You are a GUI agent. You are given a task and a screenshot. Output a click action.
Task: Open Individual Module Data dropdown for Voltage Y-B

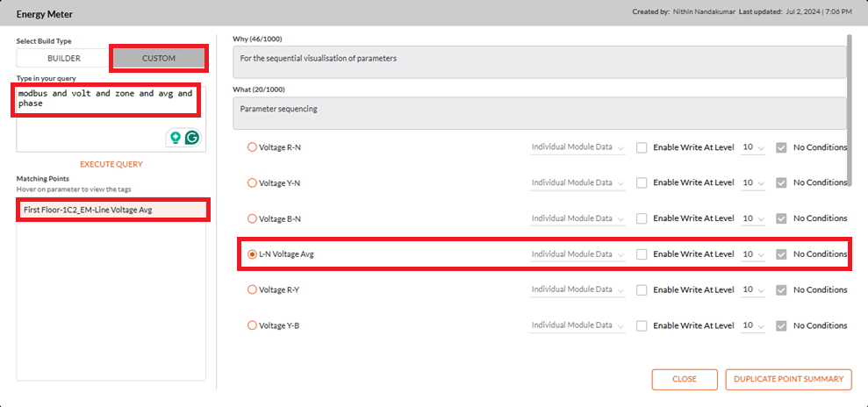(x=577, y=326)
